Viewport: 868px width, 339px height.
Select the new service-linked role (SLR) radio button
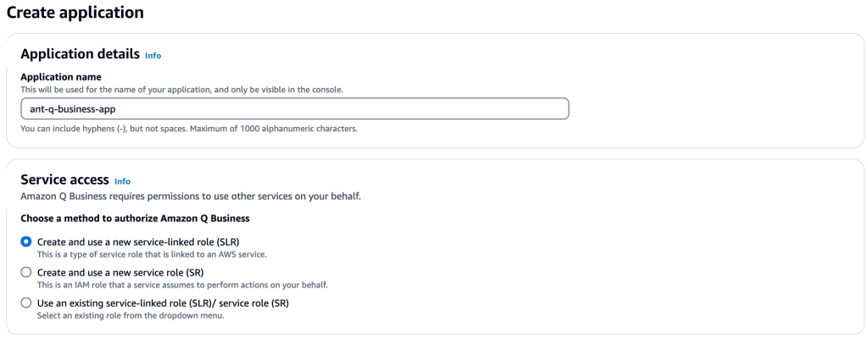tap(26, 242)
